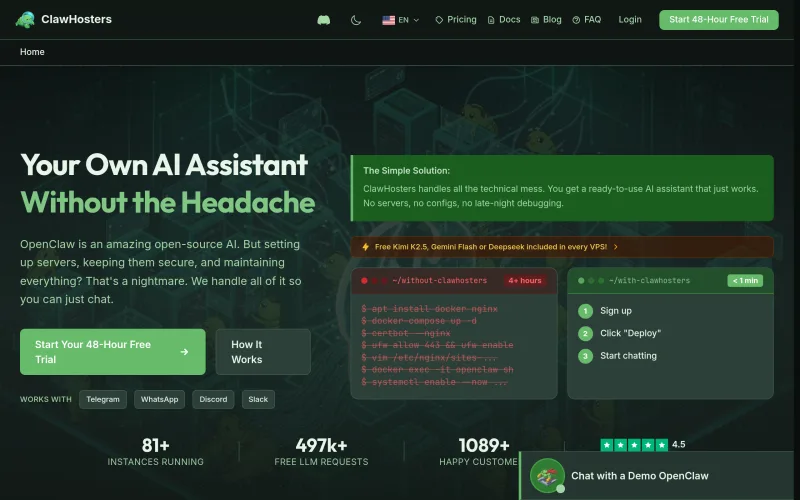Open the Blog menu item
This screenshot has width=800, height=500.
546,20
